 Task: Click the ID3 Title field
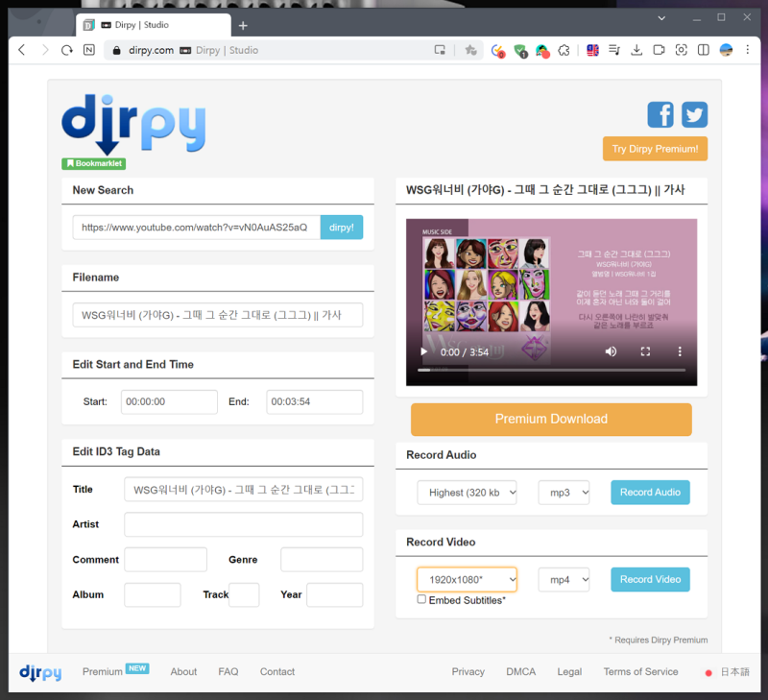point(244,490)
